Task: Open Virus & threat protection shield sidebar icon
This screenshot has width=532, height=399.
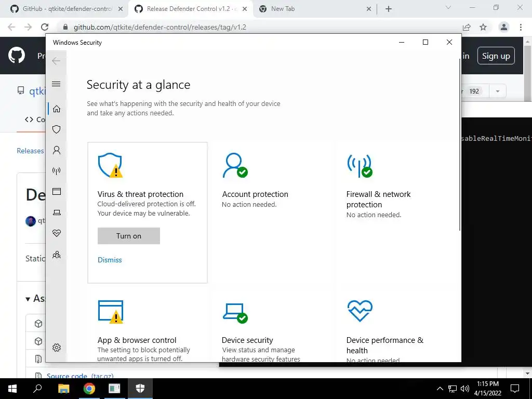Action: click(56, 129)
